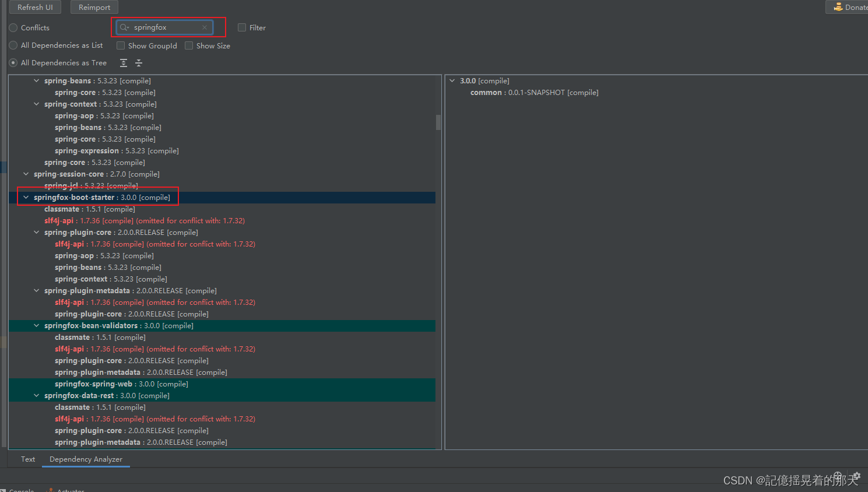Click the Actuator icon at the bottom
868x492 pixels.
tap(52, 490)
